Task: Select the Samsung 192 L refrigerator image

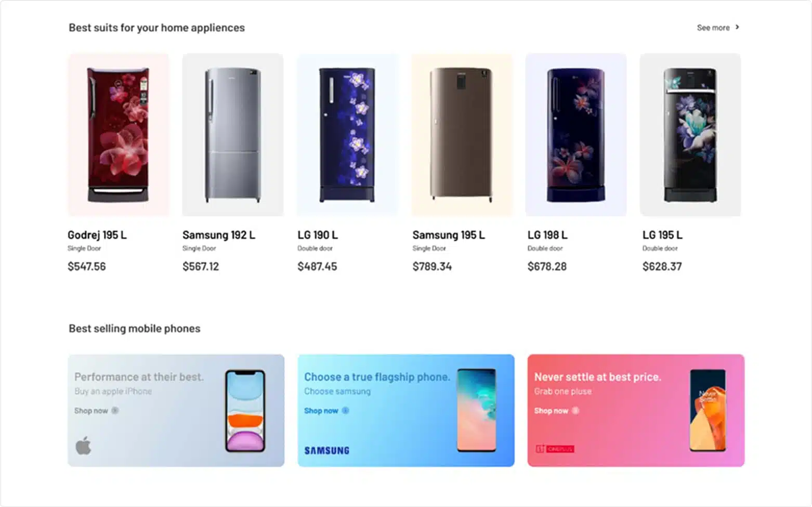Action: click(x=233, y=134)
